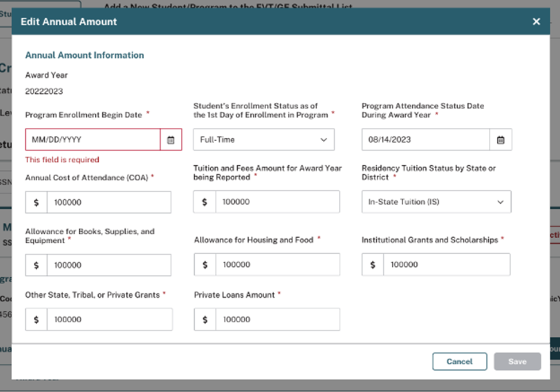This screenshot has height=392, width=560.
Task: Open calendar for Program Attendance Status Date
Action: 500,140
